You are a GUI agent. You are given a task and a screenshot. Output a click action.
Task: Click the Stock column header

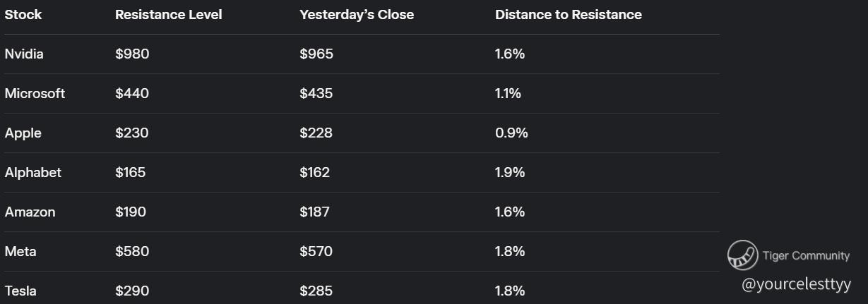pos(23,15)
